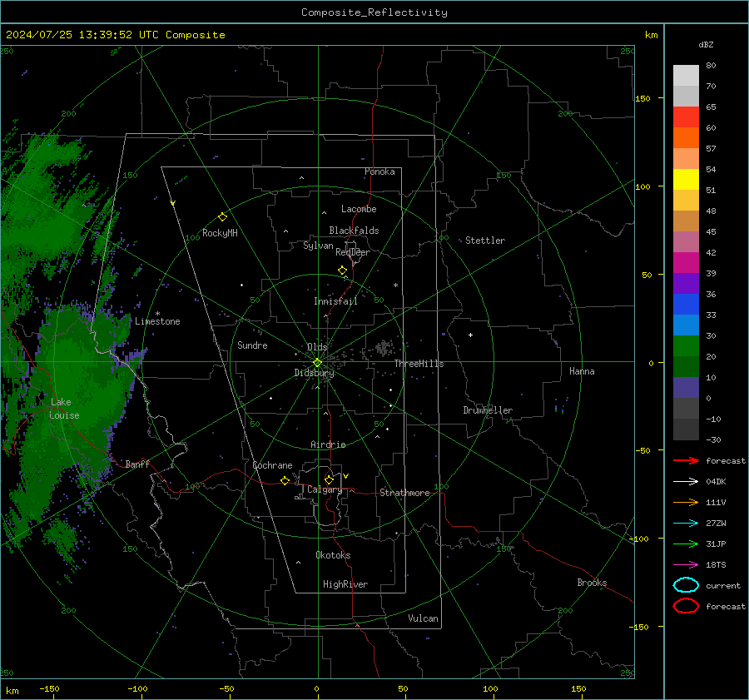Click the Sylvan label
Image resolution: width=749 pixels, height=700 pixels.
tap(318, 246)
